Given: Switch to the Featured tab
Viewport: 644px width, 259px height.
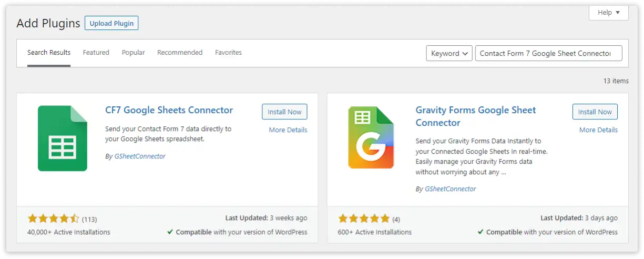Looking at the screenshot, I should pos(96,53).
